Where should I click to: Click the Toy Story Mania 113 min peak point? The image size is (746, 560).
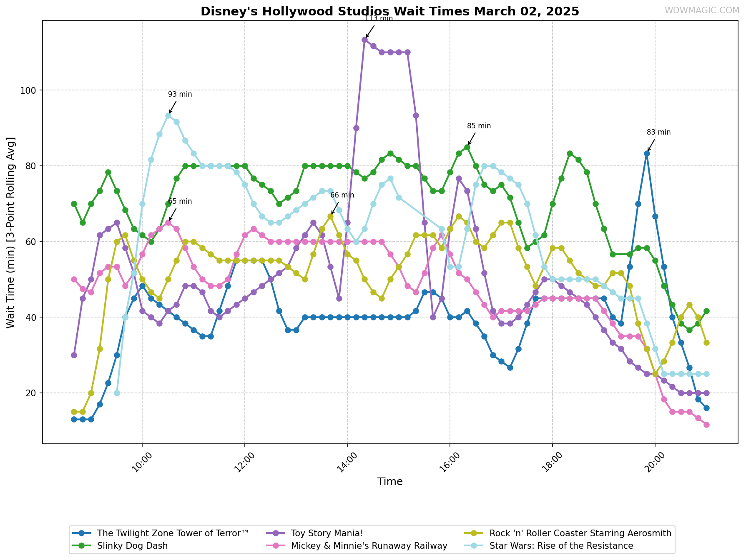364,40
